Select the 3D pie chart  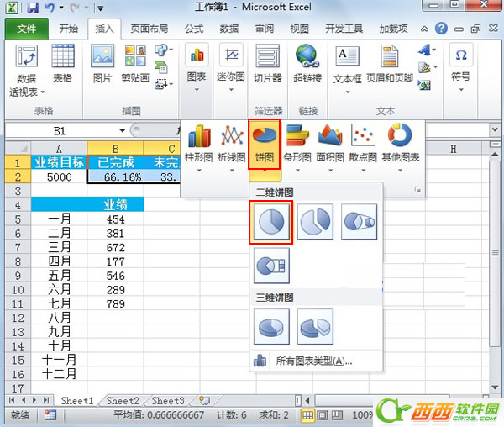coord(271,327)
